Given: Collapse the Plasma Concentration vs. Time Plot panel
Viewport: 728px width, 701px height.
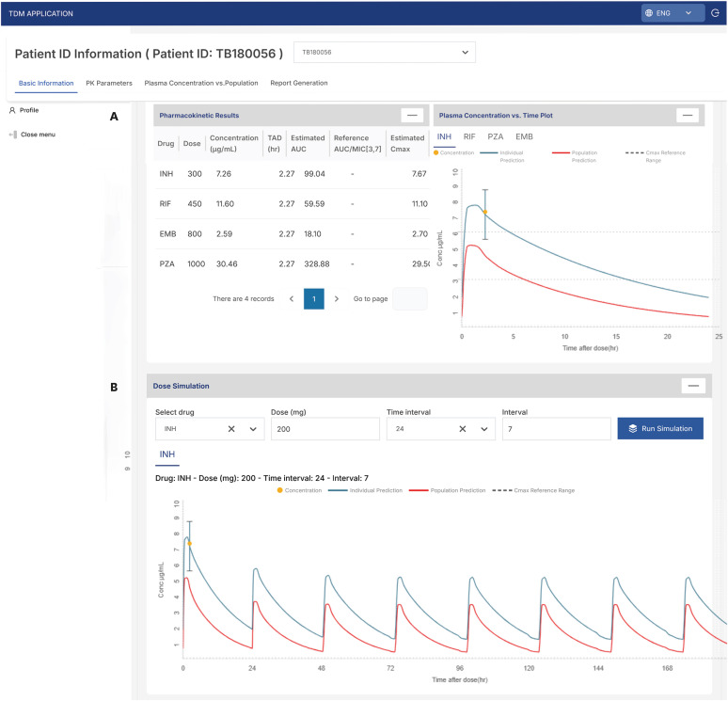Looking at the screenshot, I should coord(688,115).
